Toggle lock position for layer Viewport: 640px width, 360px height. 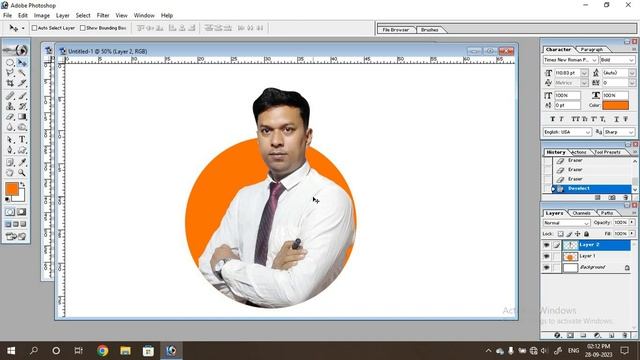point(578,234)
